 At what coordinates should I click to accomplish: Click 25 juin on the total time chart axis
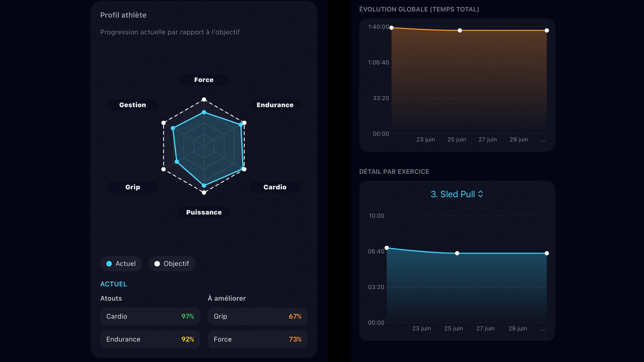[x=457, y=139]
